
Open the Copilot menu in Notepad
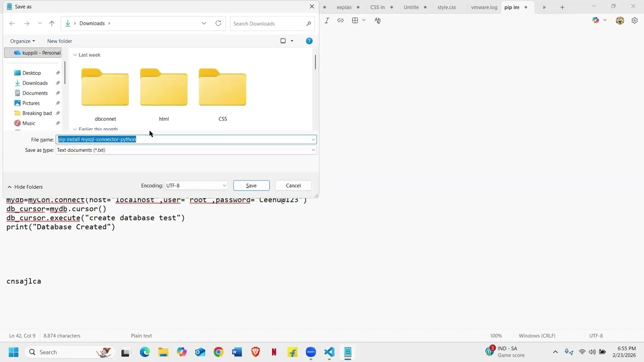click(599, 21)
